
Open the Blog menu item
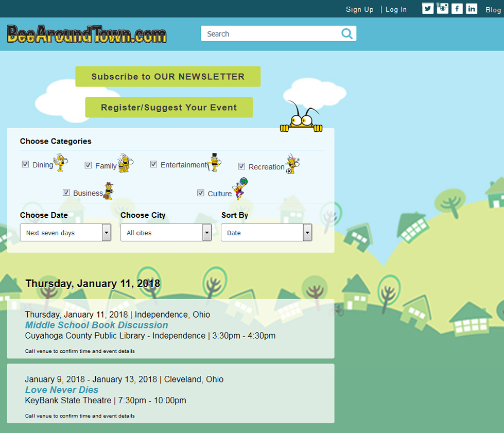tap(492, 9)
